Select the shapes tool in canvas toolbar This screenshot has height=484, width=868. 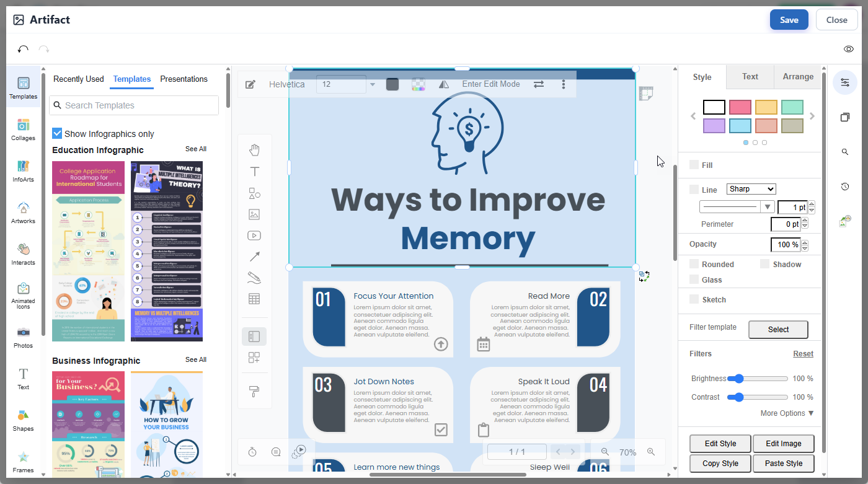click(x=254, y=193)
